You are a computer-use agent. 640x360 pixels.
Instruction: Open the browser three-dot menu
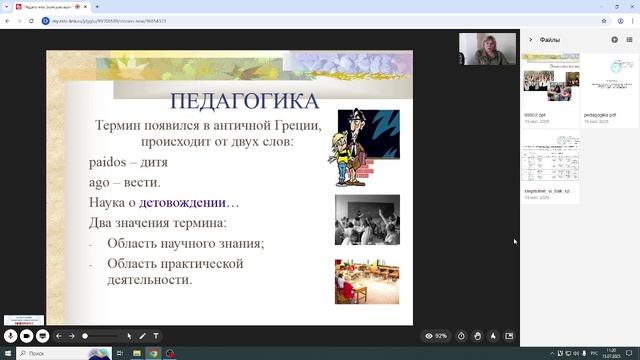[633, 21]
